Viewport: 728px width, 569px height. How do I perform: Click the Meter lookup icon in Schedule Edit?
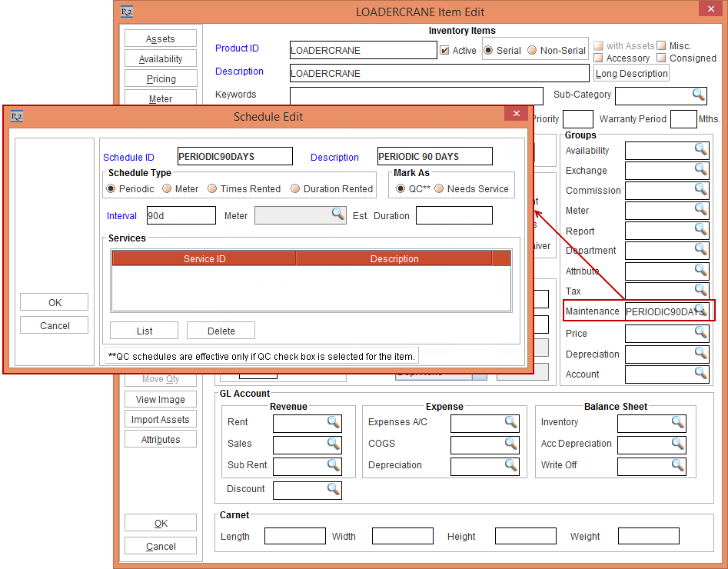(x=337, y=215)
